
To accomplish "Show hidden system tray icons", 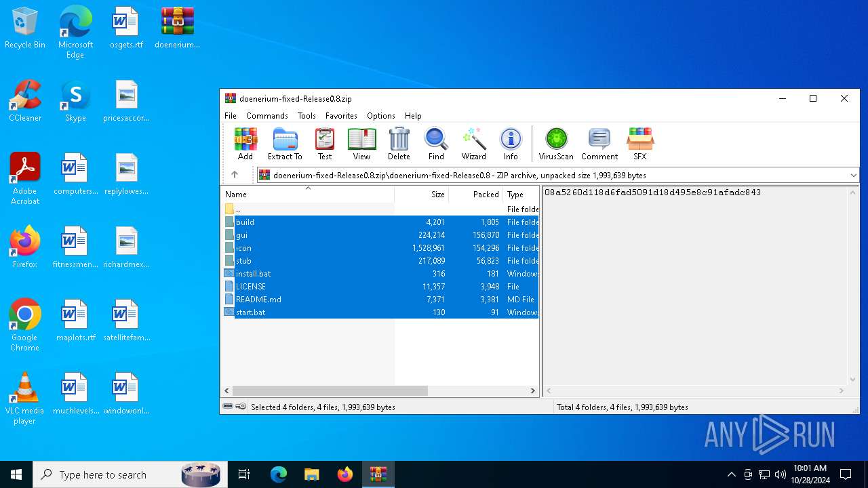I will (x=731, y=474).
